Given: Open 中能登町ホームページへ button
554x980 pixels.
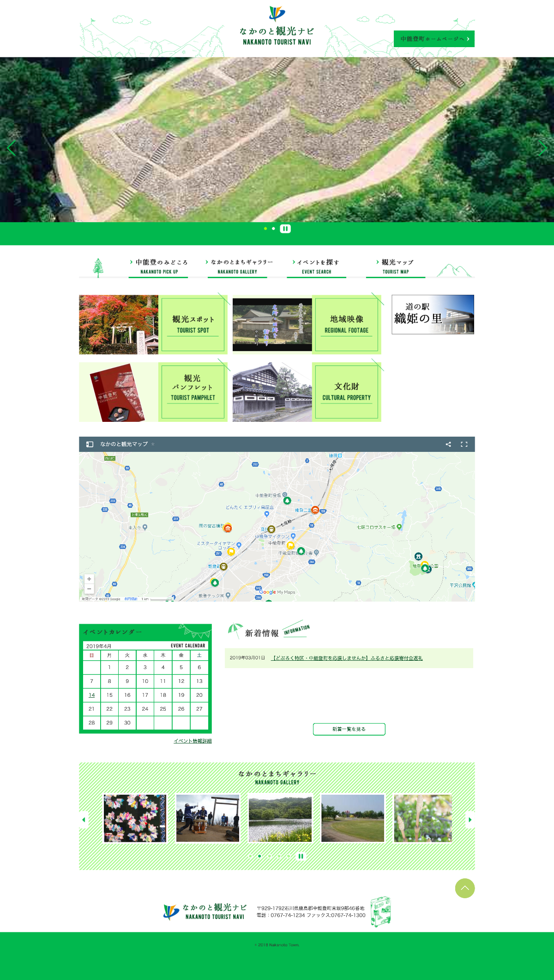Looking at the screenshot, I should 434,39.
